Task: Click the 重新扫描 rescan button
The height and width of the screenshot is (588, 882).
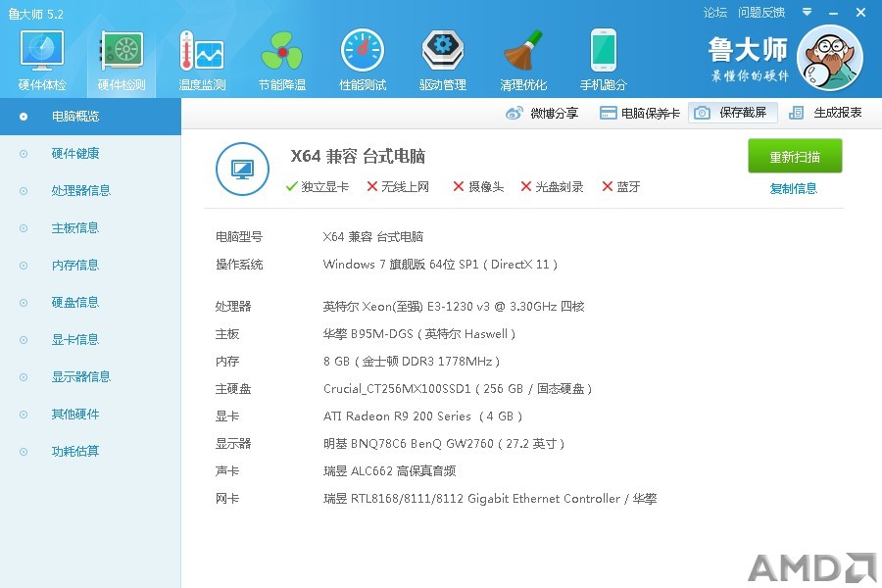Action: coord(795,157)
